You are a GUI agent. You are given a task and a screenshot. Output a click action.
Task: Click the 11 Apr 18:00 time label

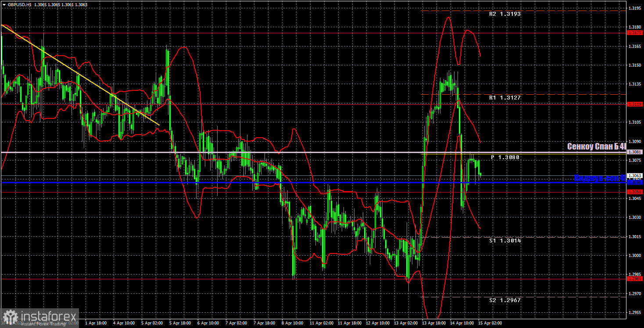tap(350, 323)
